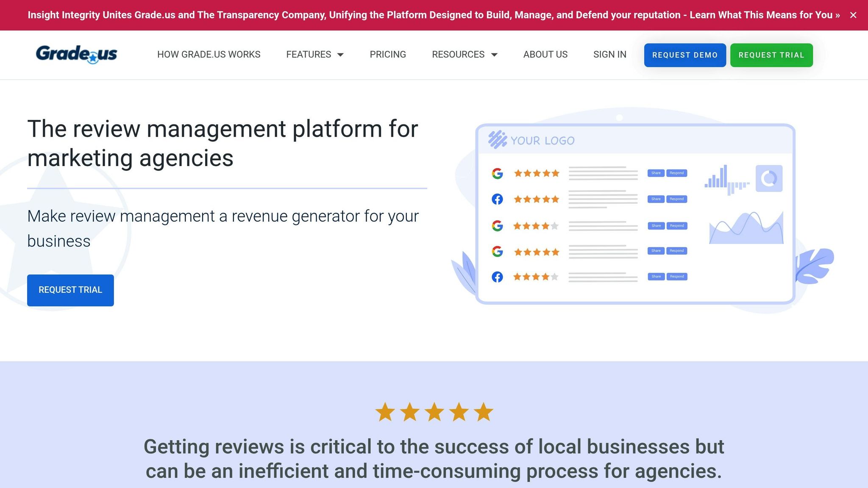Image resolution: width=868 pixels, height=488 pixels.
Task: Click the bottom Facebook icon in illustration
Action: pos(497,277)
